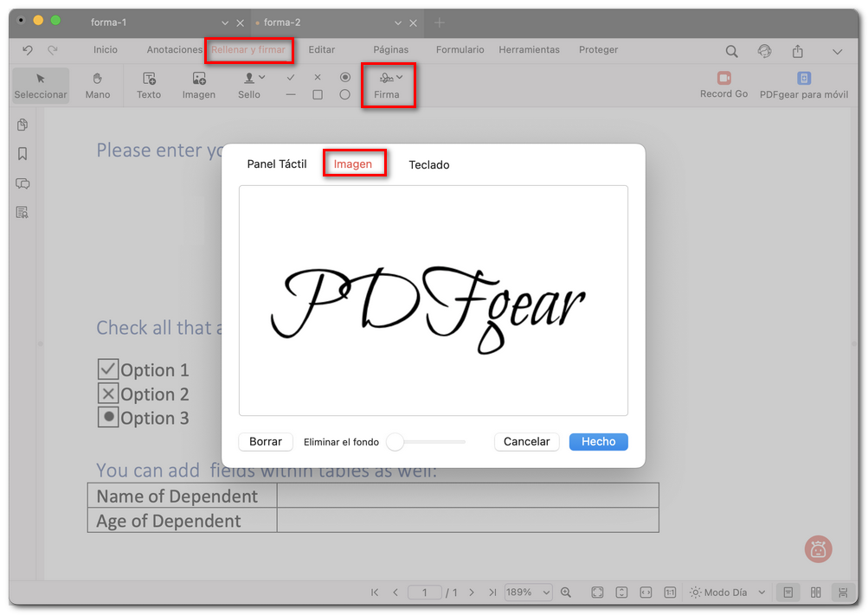Open the Formulario ribbon menu
This screenshot has height=615, width=868.
tap(460, 50)
